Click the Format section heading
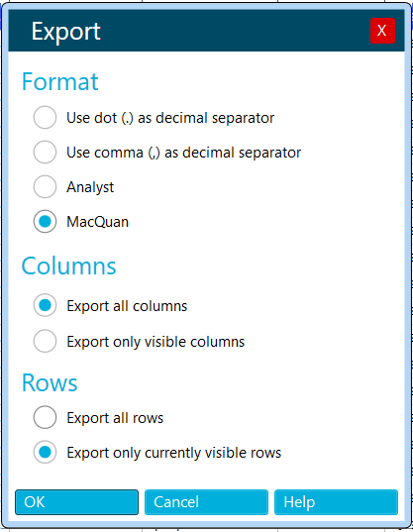Screen dimensions: 413x532 (x=60, y=82)
